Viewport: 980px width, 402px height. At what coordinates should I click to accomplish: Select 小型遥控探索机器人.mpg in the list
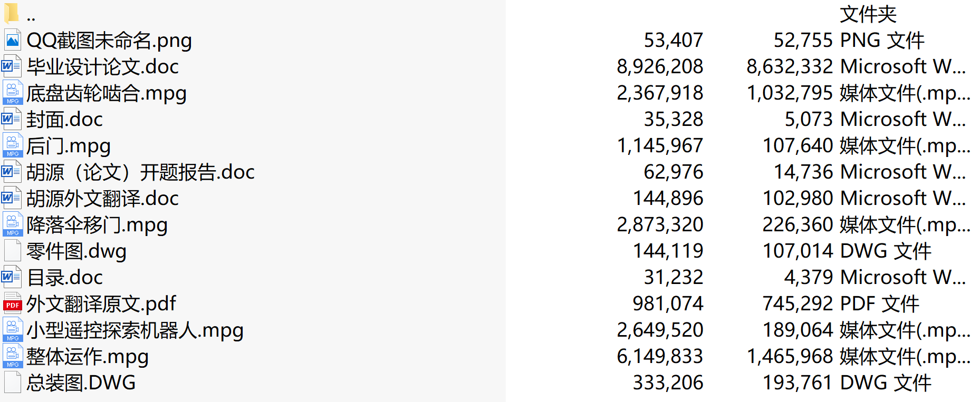coord(135,330)
